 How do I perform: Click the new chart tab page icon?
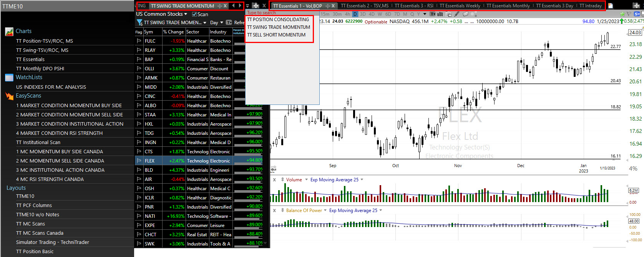tap(611, 6)
